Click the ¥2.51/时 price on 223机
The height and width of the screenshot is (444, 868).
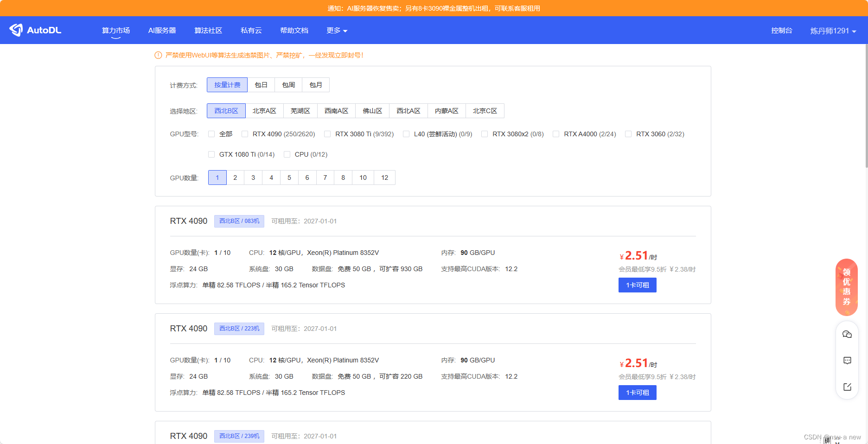pos(638,363)
